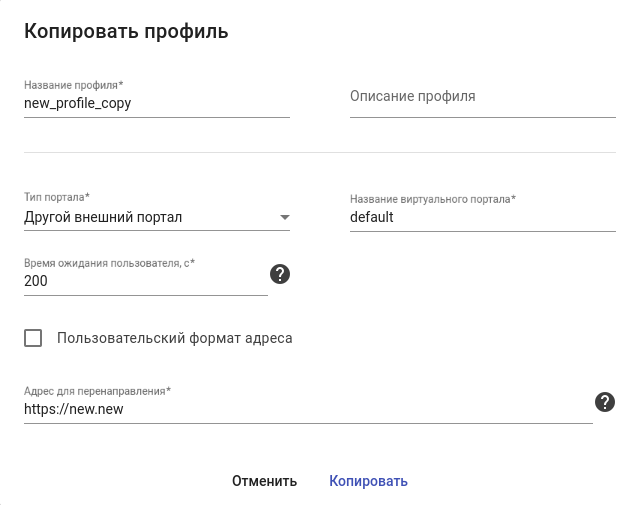Open the "Тип портала" dropdown arrow
The image size is (639, 505).
pos(284,217)
